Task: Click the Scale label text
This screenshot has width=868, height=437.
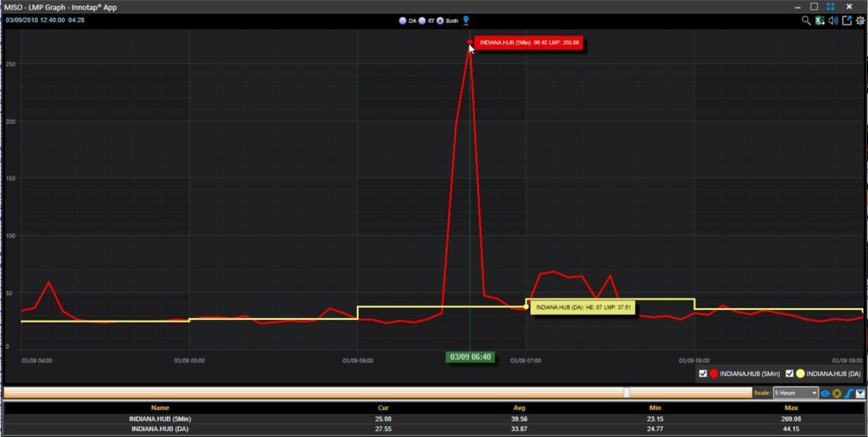Action: [x=762, y=393]
